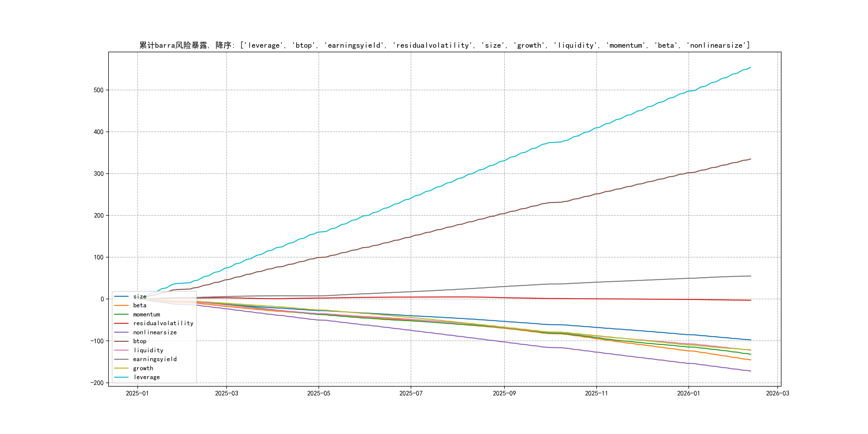Screen dimensions: 868x434
Task: Click the cyan line sample beside 'leverage'
Action: [121, 377]
